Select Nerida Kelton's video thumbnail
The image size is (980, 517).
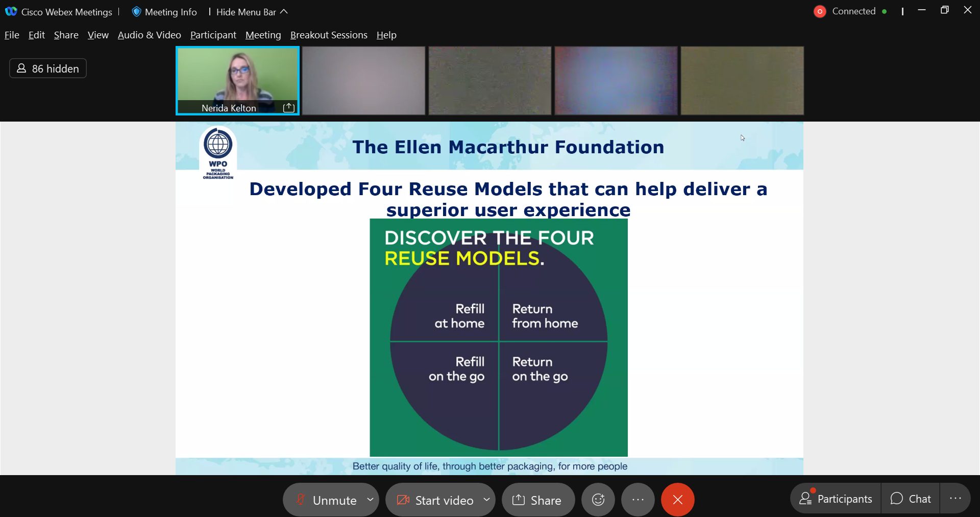pos(237,77)
